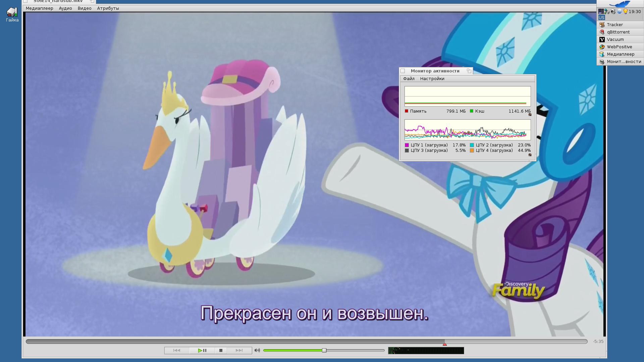
Task: Switch the US keyboard layout indicator
Action: click(x=602, y=17)
